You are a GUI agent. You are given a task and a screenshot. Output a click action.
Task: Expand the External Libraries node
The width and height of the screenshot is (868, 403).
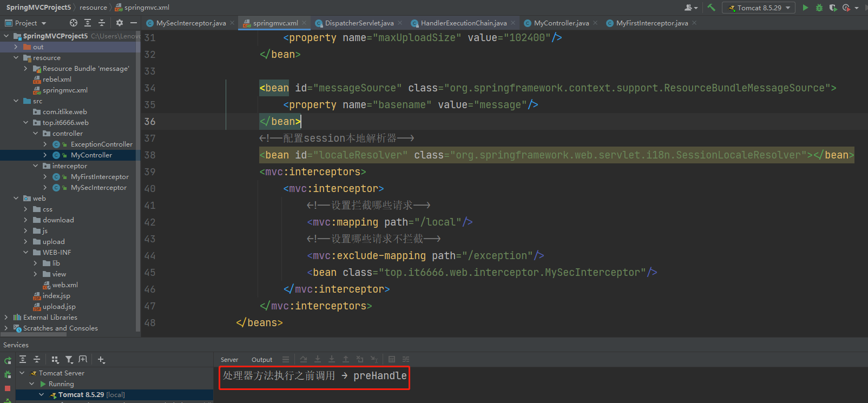coord(6,318)
